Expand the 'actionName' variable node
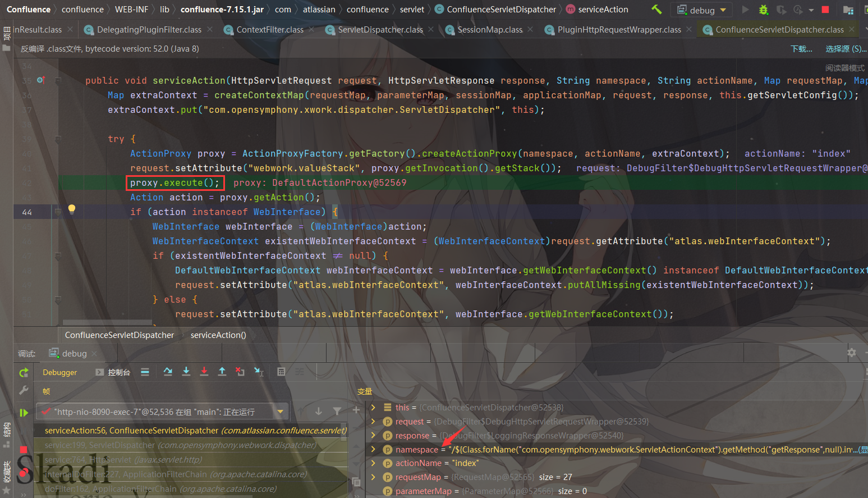 point(374,463)
